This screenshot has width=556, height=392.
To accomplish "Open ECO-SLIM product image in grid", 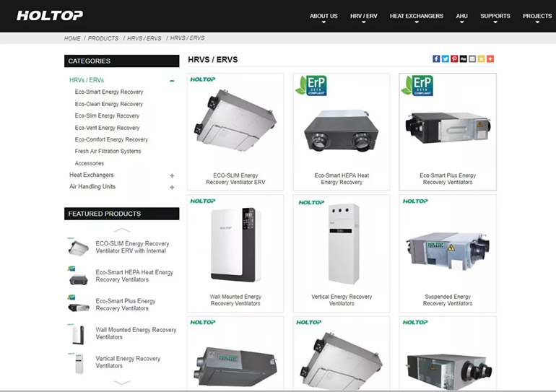I will pos(235,121).
